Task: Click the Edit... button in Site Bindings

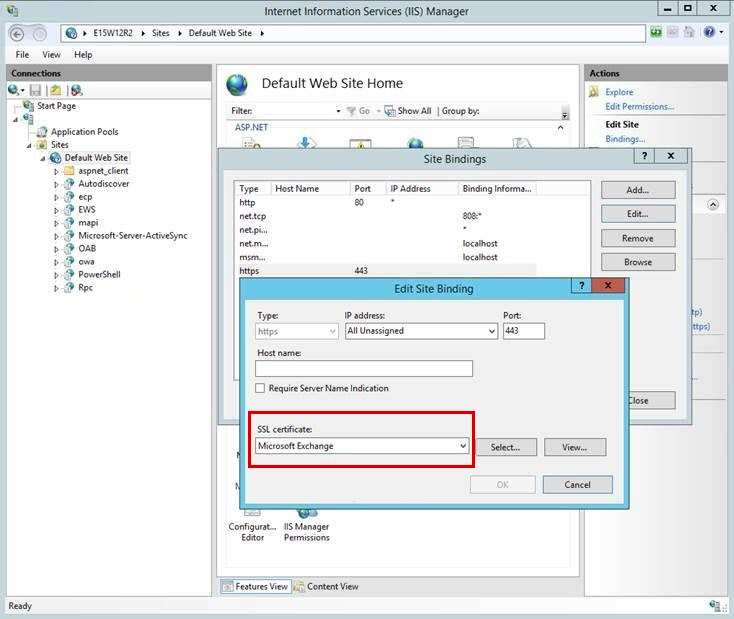Action: pos(638,214)
